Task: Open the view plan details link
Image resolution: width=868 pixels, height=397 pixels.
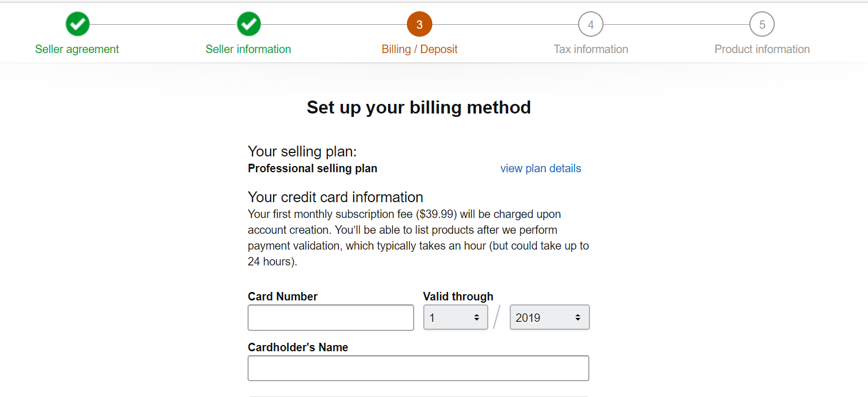Action: 540,168
